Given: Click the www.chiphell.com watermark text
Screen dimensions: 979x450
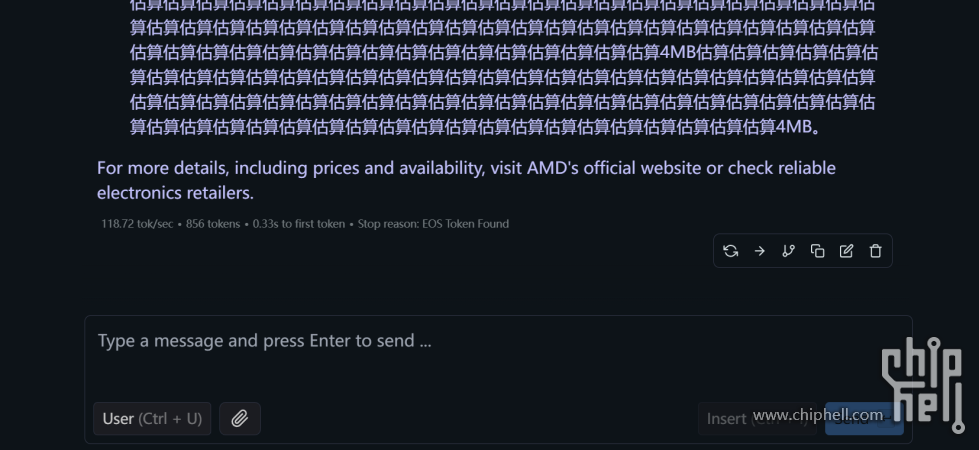Looking at the screenshot, I should pyautogui.click(x=818, y=415).
